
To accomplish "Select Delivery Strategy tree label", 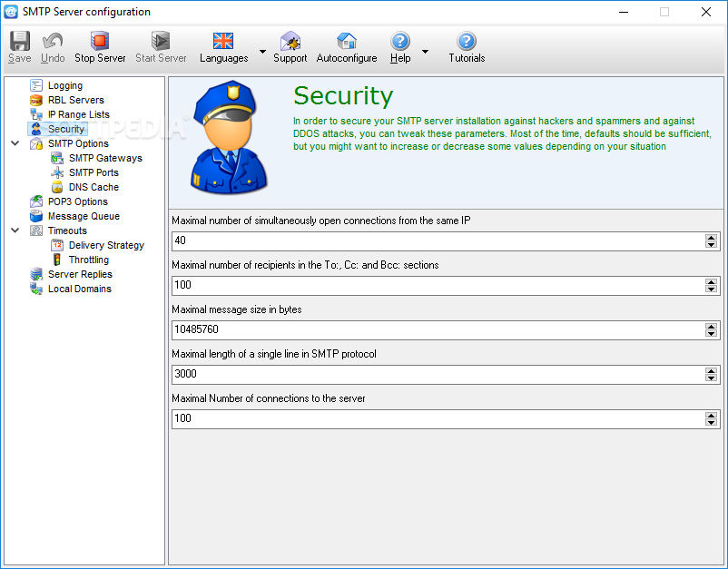I will coord(106,246).
